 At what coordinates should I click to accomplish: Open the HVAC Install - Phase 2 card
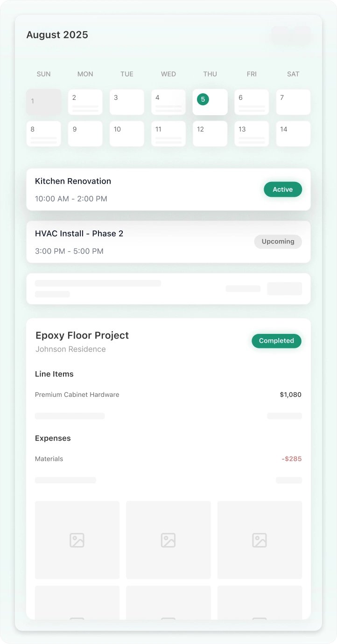point(140,242)
